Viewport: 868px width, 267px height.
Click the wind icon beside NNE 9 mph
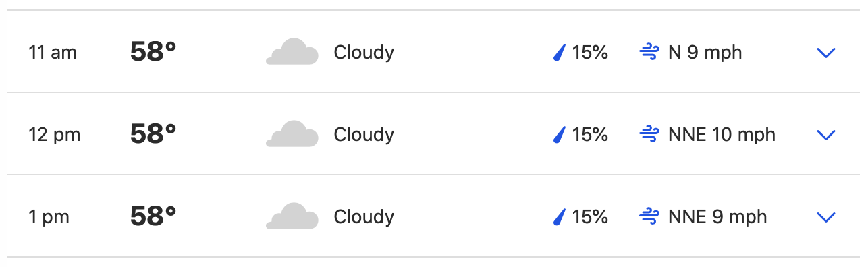[649, 217]
